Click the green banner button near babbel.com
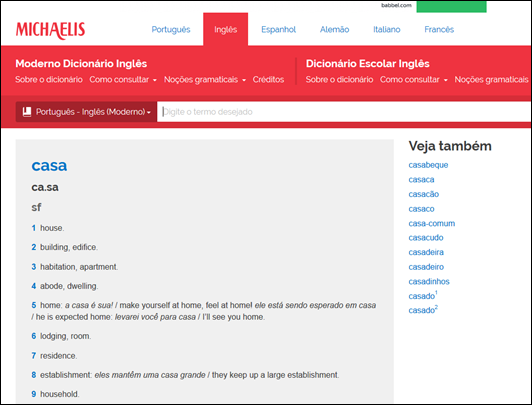Screen dimensions: 532x405 coord(451,6)
